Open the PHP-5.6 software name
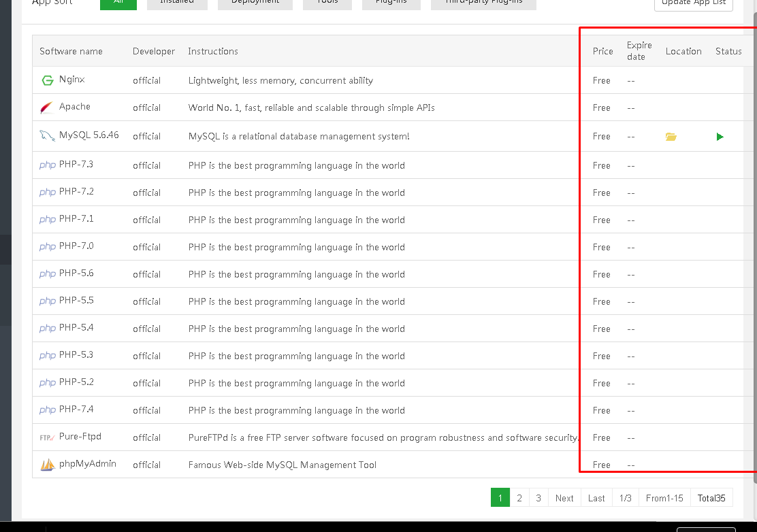The image size is (757, 532). click(x=76, y=273)
